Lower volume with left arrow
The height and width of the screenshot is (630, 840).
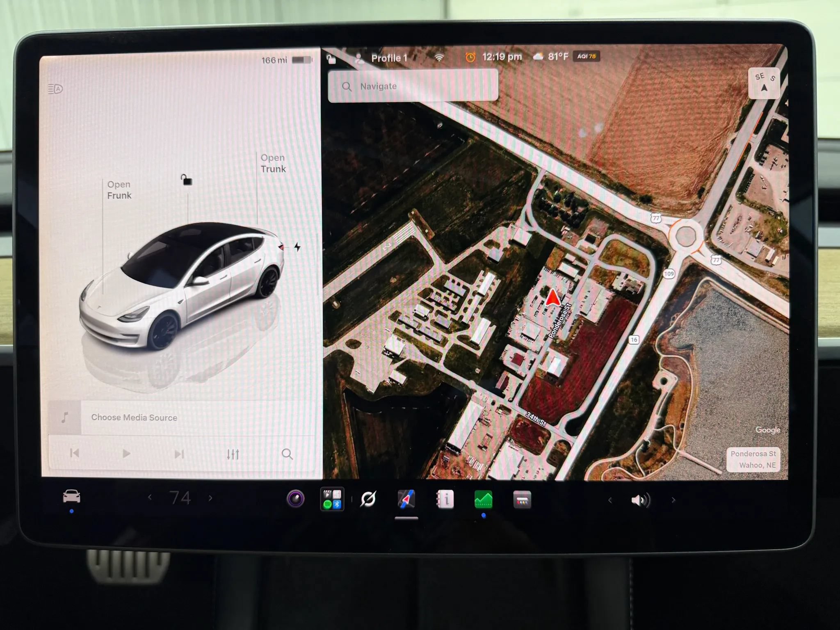(x=610, y=500)
